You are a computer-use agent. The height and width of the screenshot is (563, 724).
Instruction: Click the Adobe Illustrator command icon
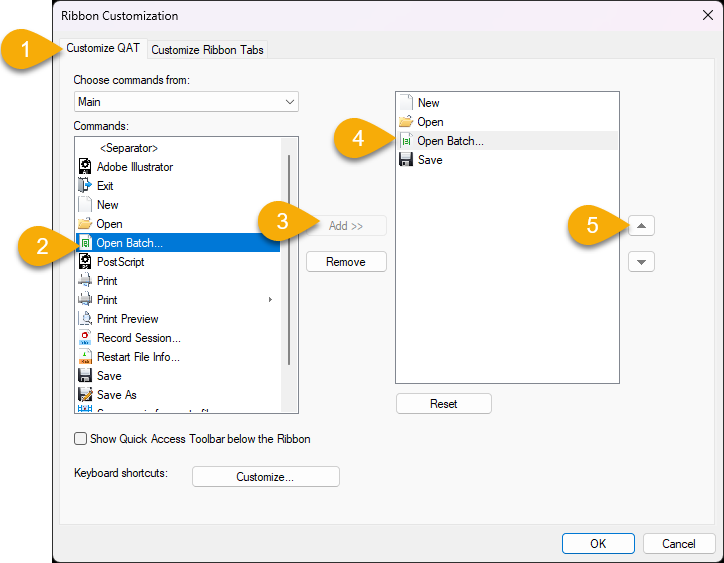coord(85,167)
